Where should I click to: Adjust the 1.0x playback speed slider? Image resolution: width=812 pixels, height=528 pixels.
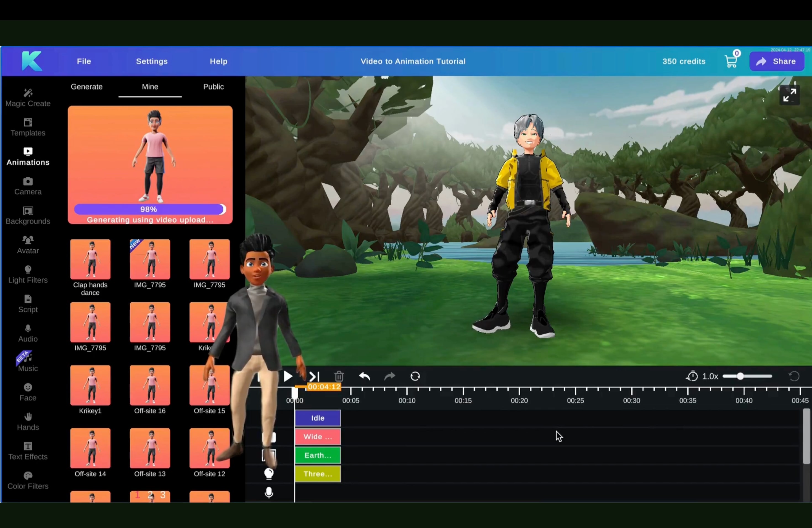coord(740,376)
